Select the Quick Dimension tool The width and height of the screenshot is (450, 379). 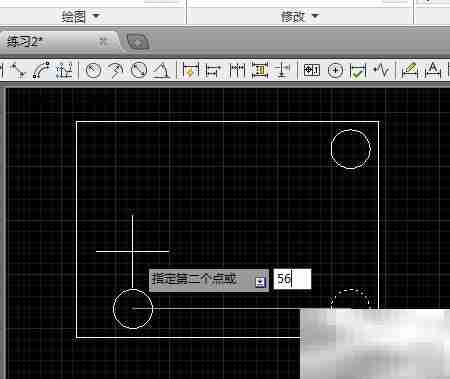click(191, 70)
